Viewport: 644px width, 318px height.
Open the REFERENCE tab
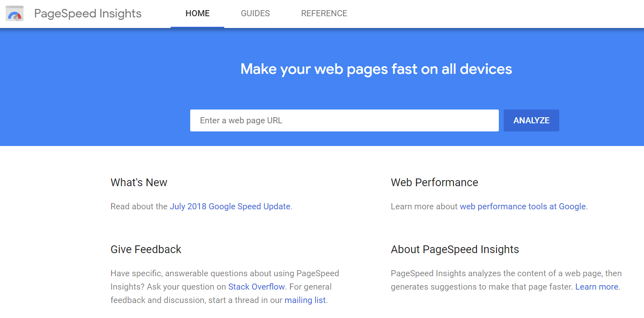324,13
